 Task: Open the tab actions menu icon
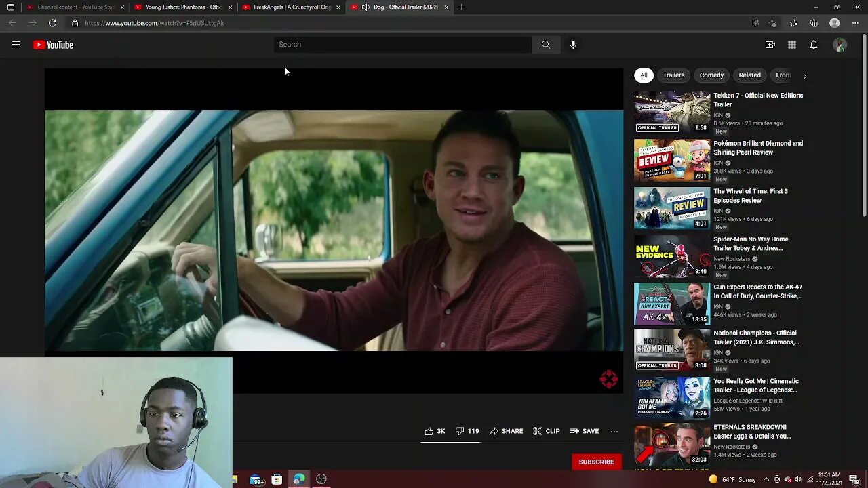click(11, 7)
